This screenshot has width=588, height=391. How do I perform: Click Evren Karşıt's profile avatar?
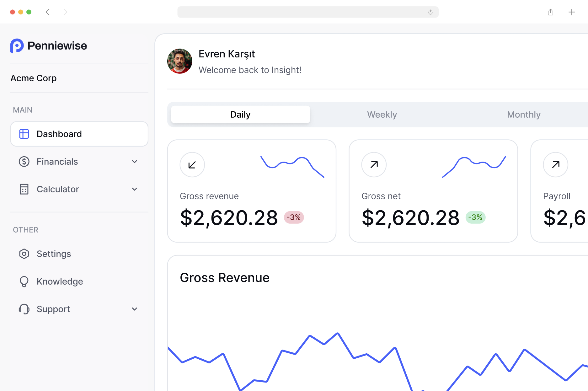pyautogui.click(x=180, y=61)
